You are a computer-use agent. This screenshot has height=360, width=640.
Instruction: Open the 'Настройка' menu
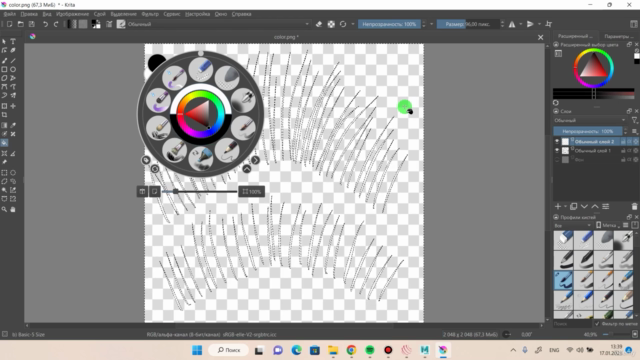pos(198,14)
